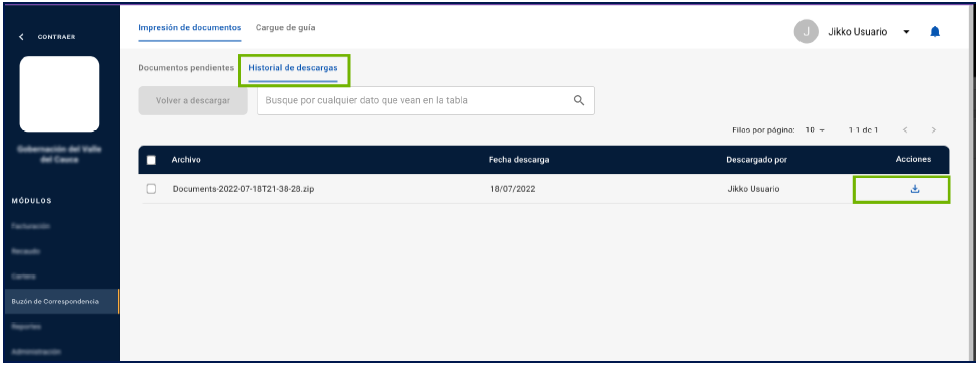Click the Jikko Usuario cell in table row
The image size is (976, 367).
(753, 189)
